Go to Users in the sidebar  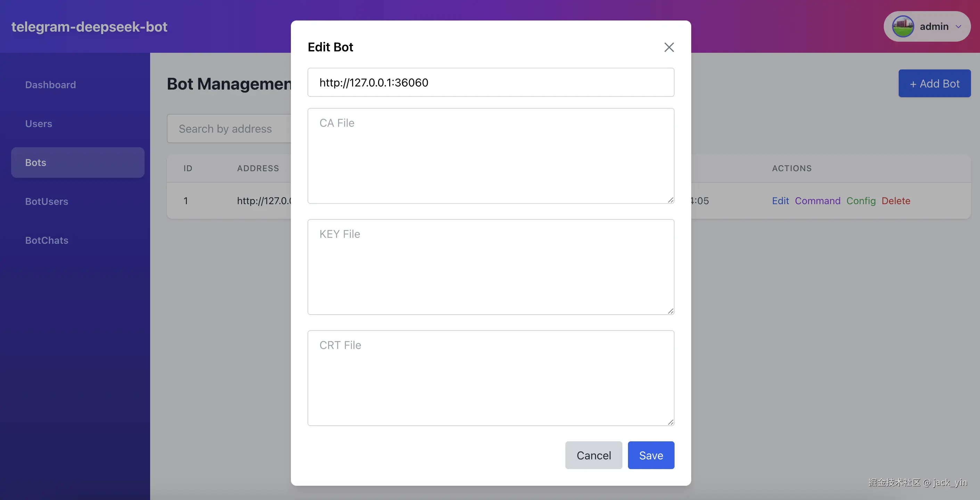tap(39, 124)
